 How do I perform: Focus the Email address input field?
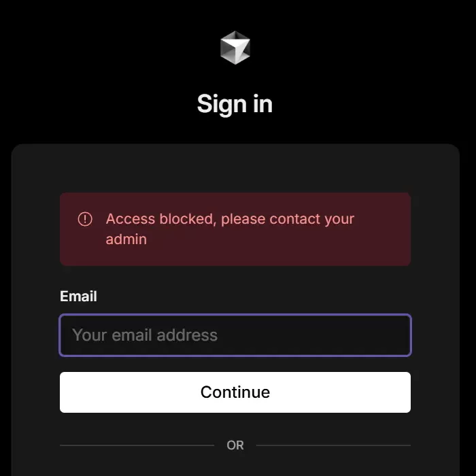point(235,335)
